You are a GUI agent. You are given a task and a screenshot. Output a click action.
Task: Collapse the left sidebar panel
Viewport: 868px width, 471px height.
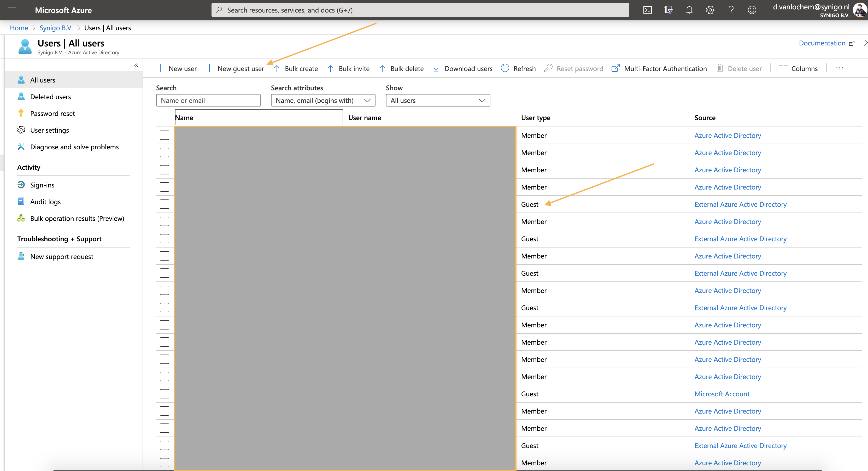136,65
